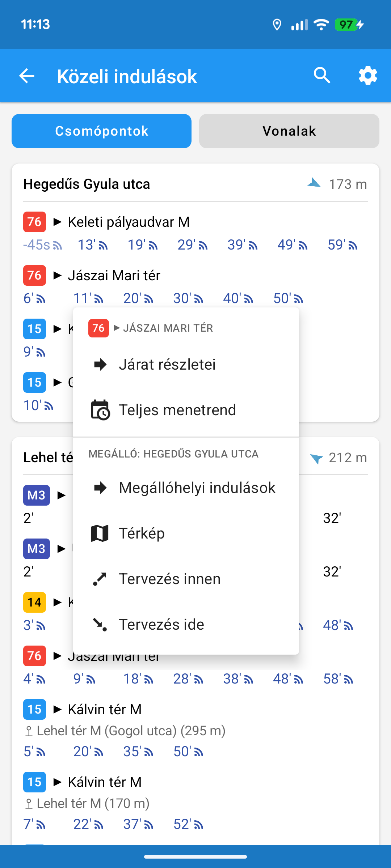Tap the 58' departure on lower line 76
This screenshot has height=868, width=391.
point(338,679)
